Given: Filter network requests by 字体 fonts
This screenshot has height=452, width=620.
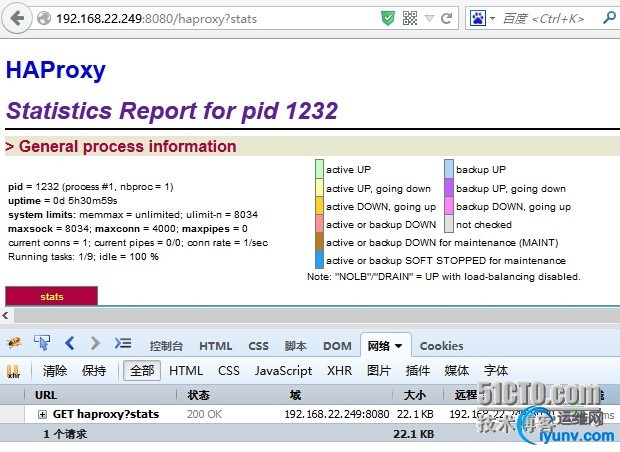Looking at the screenshot, I should (495, 371).
